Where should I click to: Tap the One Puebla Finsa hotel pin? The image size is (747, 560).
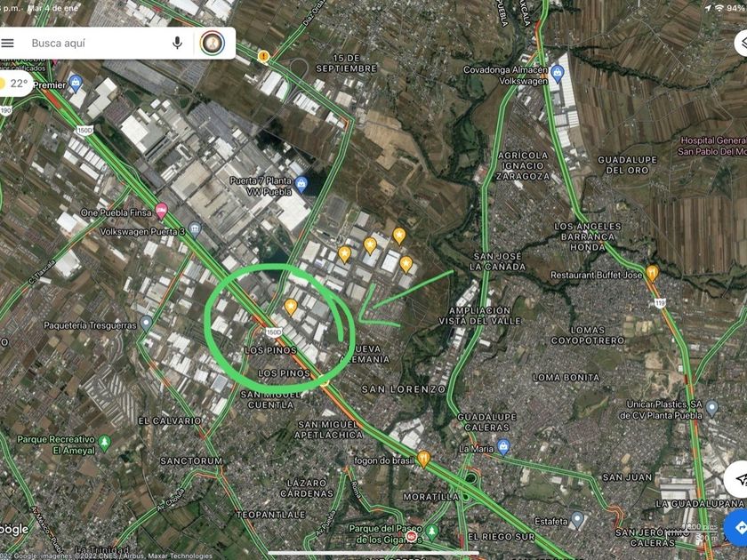(x=162, y=211)
